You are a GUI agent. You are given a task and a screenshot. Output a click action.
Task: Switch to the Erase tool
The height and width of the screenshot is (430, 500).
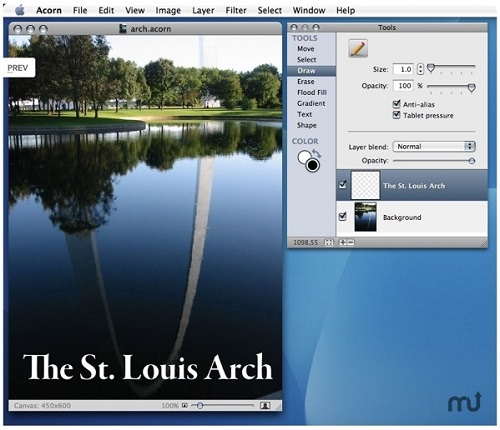click(x=306, y=82)
